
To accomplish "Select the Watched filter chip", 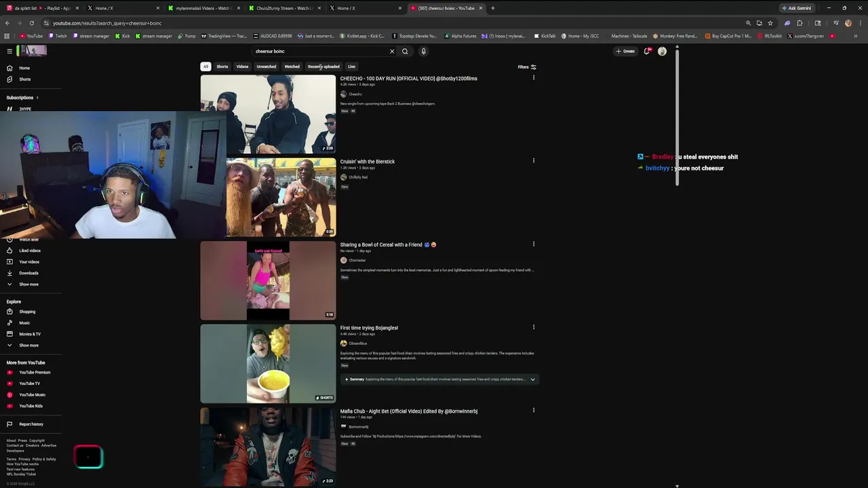I will (292, 66).
